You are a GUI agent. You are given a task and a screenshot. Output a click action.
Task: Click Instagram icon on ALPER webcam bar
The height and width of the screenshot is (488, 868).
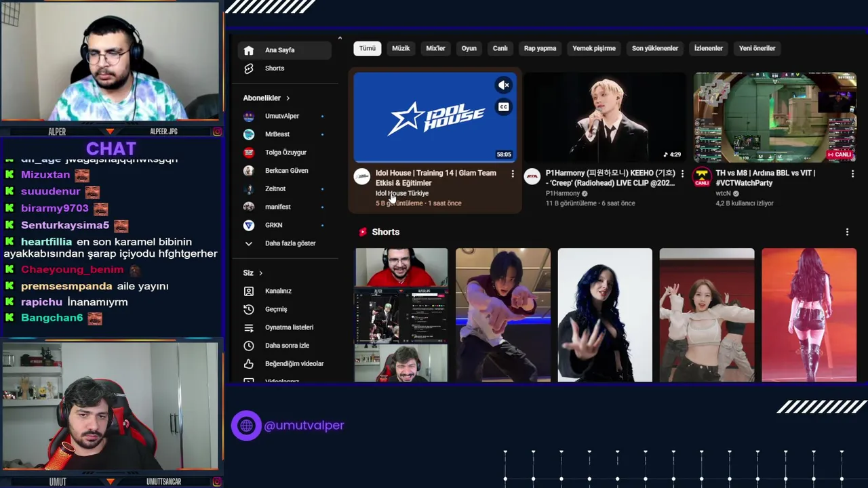point(217,131)
